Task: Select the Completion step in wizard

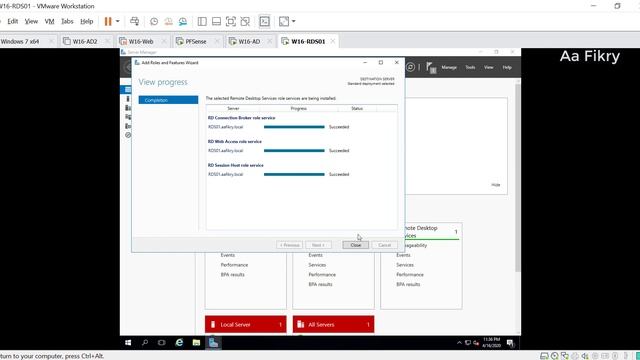Action: click(168, 100)
